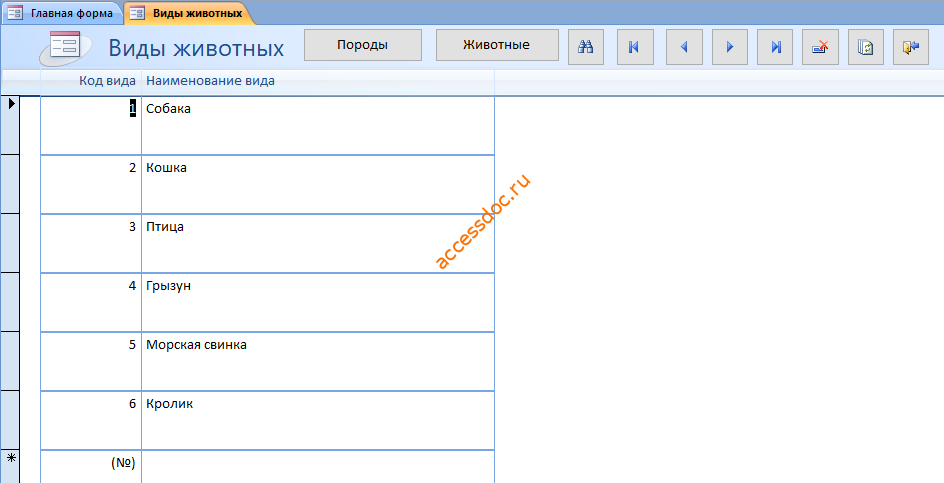Select record selector of Собака row
Image resolution: width=944 pixels, height=483 pixels.
[x=10, y=125]
